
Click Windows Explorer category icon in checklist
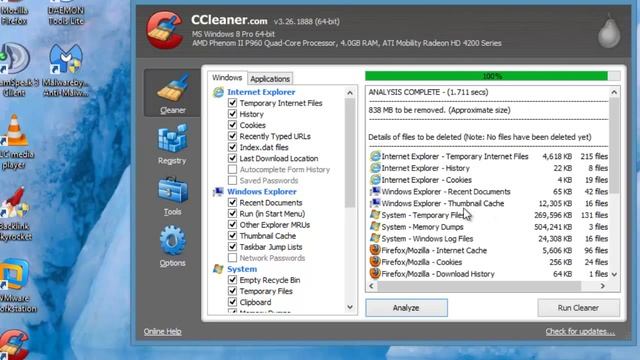(218, 191)
